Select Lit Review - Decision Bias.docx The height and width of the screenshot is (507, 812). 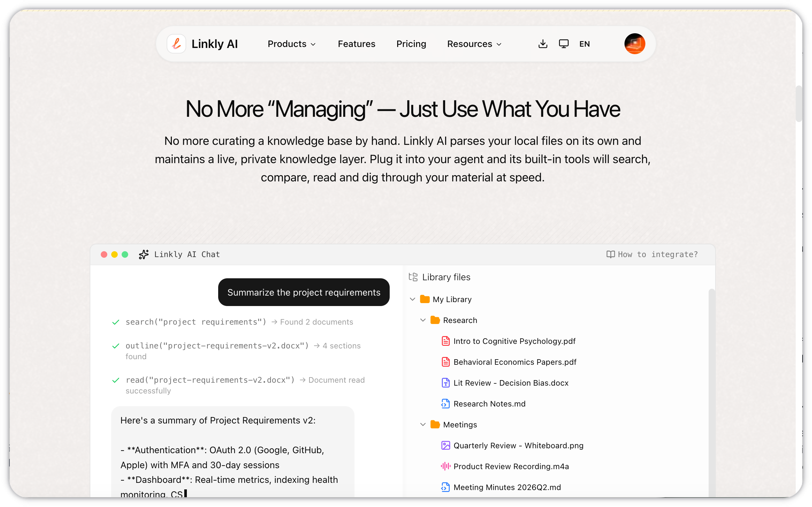click(511, 383)
